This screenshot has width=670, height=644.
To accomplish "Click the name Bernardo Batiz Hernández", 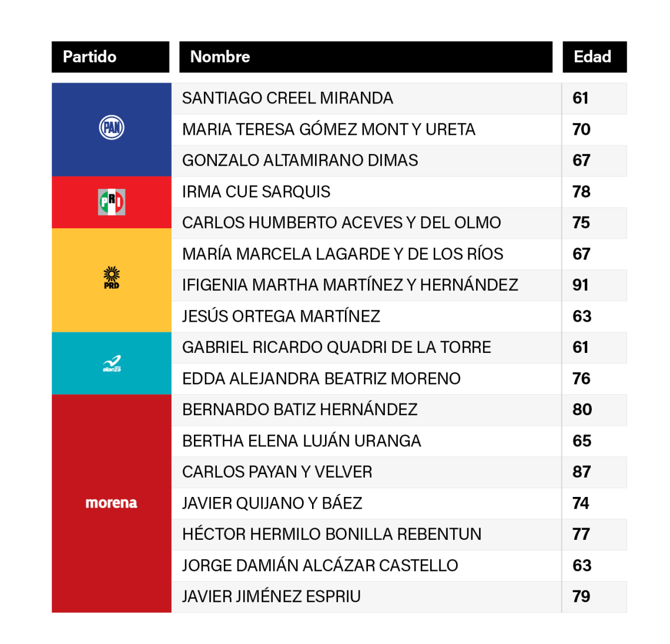I will 300,410.
